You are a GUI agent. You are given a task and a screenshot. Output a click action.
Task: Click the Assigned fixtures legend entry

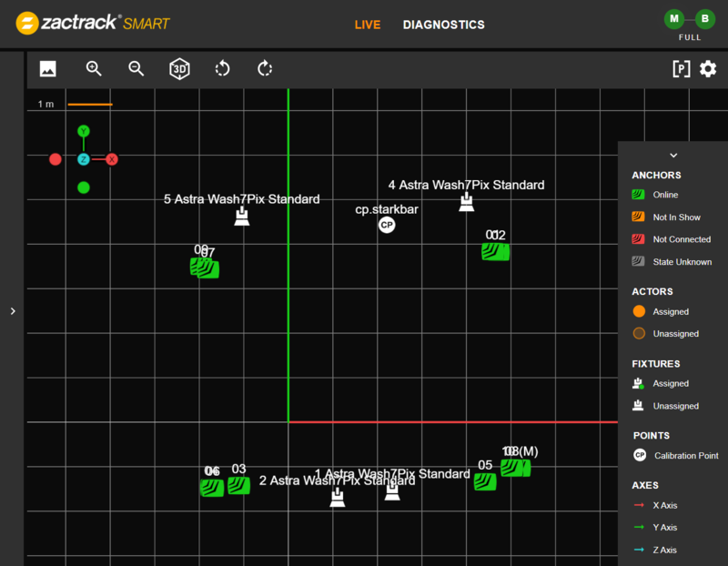661,383
